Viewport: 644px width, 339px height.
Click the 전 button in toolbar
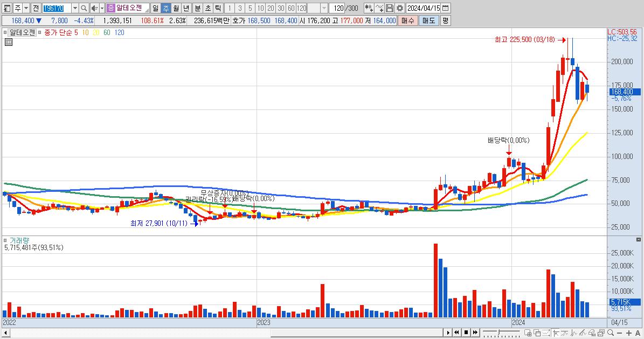(x=36, y=8)
